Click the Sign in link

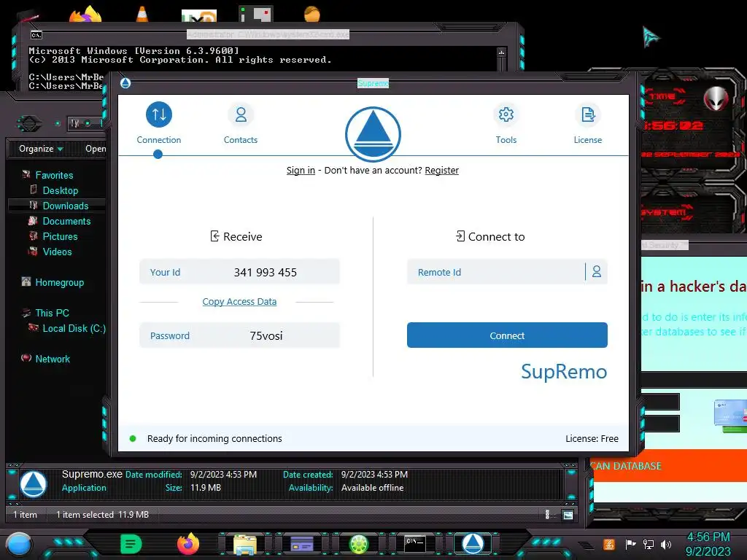point(301,171)
